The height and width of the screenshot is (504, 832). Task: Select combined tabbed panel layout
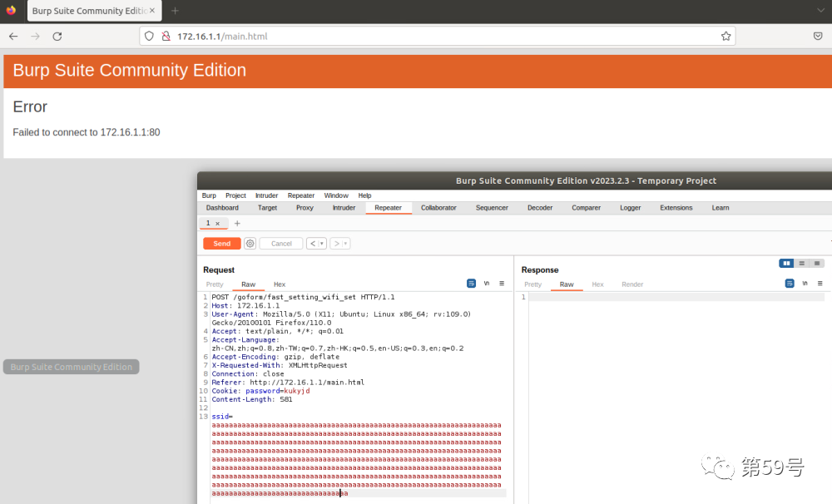pyautogui.click(x=817, y=263)
